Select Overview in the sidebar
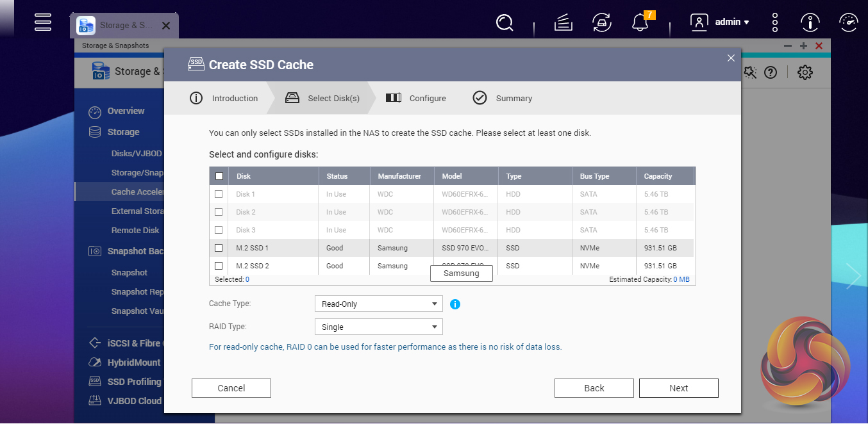This screenshot has height=424, width=868. pyautogui.click(x=126, y=111)
